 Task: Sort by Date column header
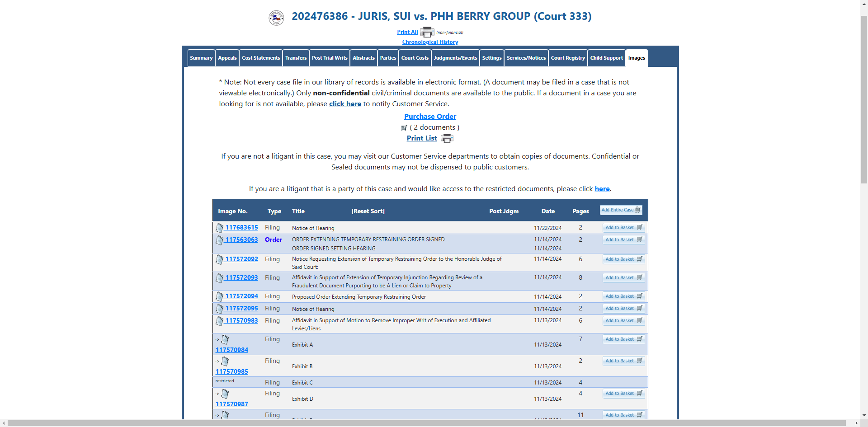[548, 211]
